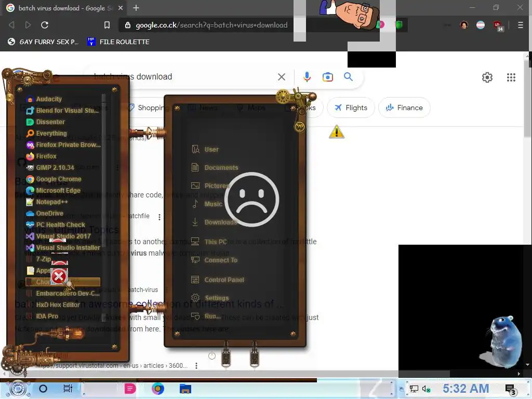Screen dimensions: 532x399
Task: Go forward using the browser forward arrow
Action: click(28, 25)
